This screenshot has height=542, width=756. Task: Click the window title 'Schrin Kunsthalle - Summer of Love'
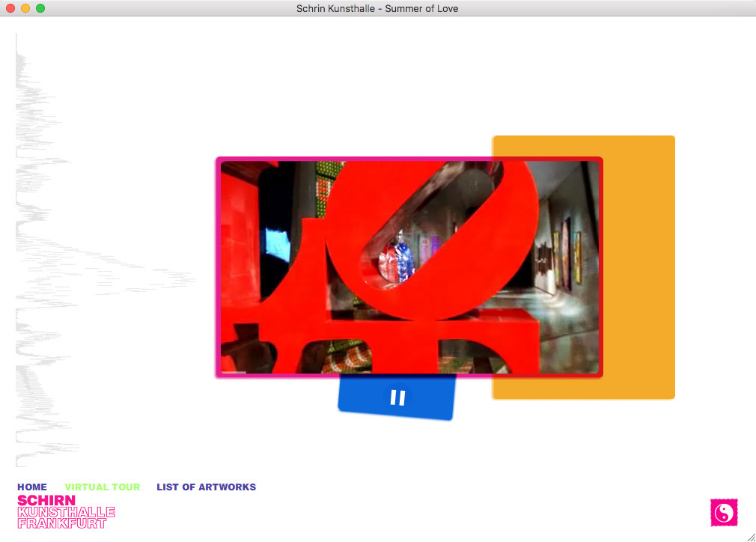(377, 8)
